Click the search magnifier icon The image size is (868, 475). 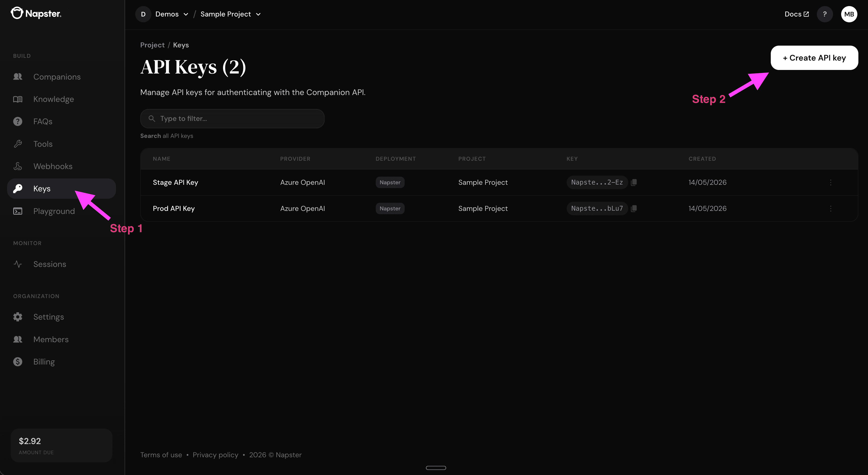152,118
